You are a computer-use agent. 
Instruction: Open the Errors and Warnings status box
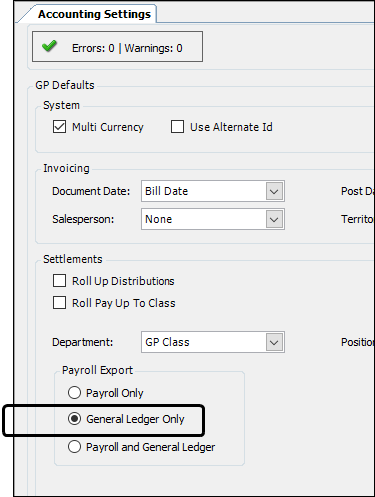click(x=117, y=47)
